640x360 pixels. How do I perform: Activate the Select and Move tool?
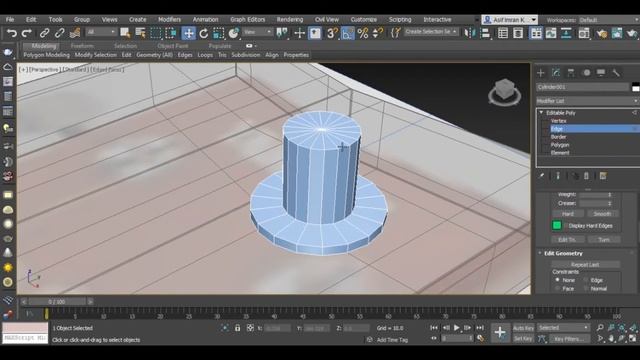point(189,33)
